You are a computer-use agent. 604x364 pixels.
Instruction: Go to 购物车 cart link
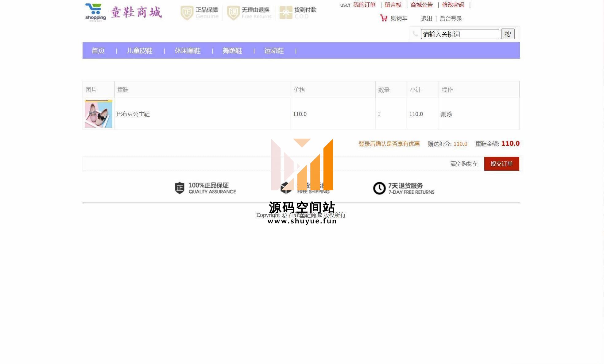coord(399,18)
